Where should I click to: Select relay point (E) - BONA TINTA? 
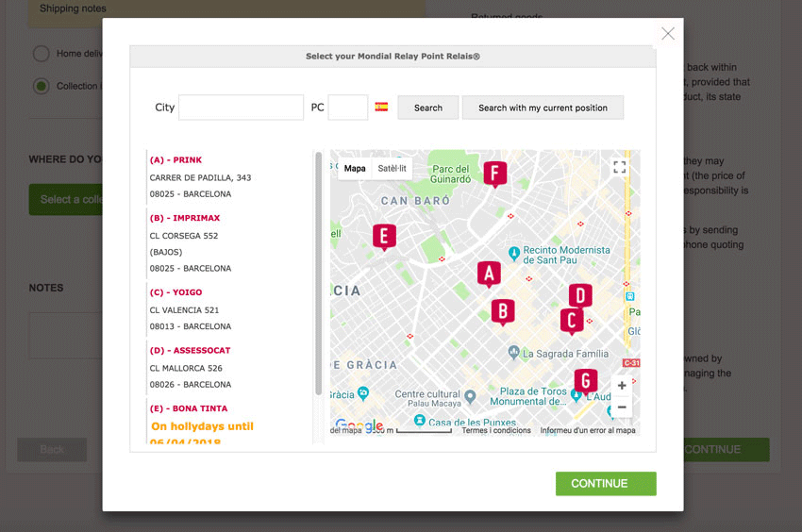coord(188,408)
